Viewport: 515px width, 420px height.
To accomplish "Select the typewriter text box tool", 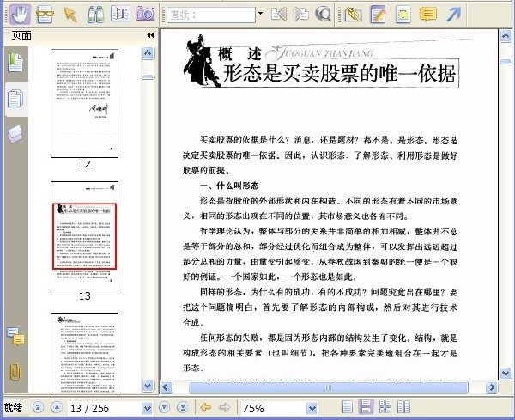I will (403, 15).
